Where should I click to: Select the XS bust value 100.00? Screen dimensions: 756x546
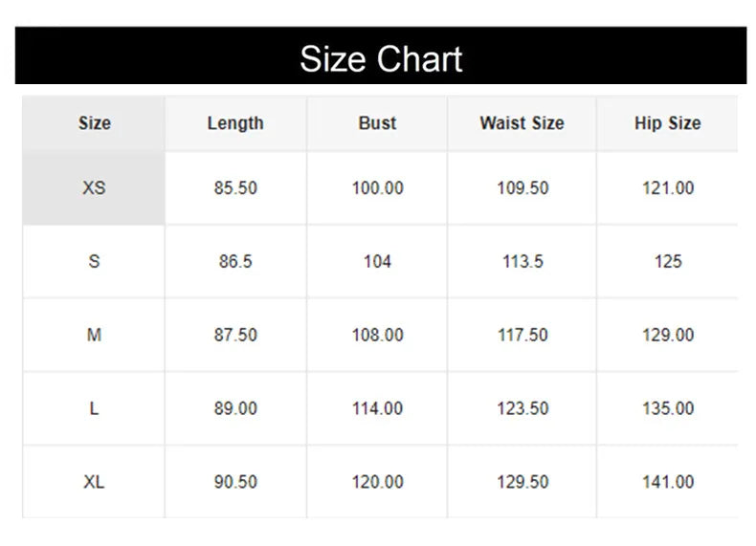pos(377,188)
